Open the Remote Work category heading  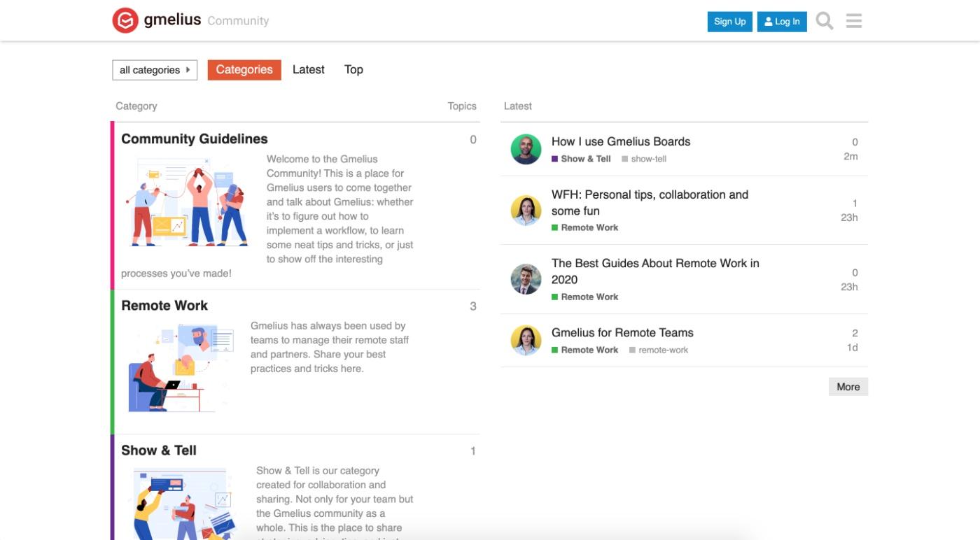164,306
